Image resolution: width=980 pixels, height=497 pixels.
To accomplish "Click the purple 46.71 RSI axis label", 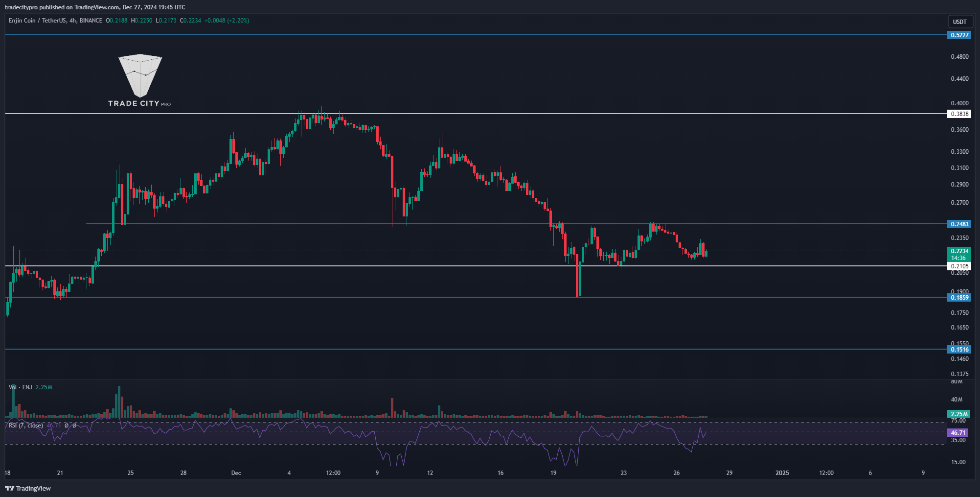I will tap(958, 433).
